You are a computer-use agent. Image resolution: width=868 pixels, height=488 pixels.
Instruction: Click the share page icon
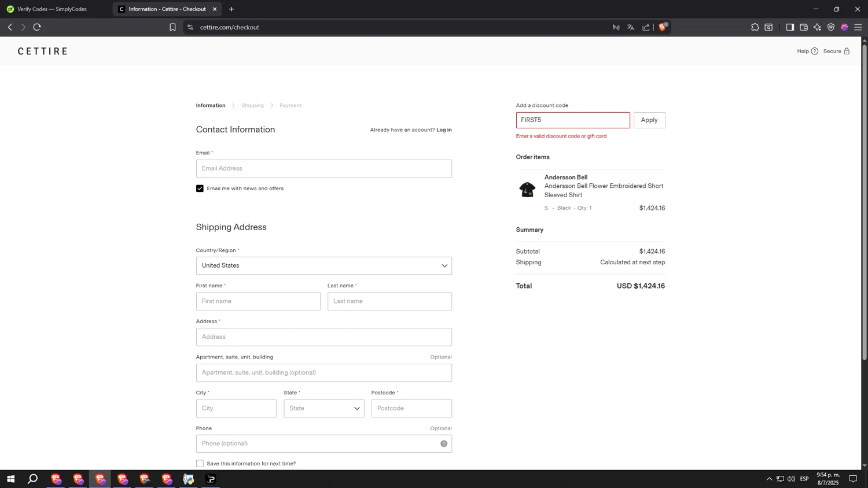(x=646, y=27)
